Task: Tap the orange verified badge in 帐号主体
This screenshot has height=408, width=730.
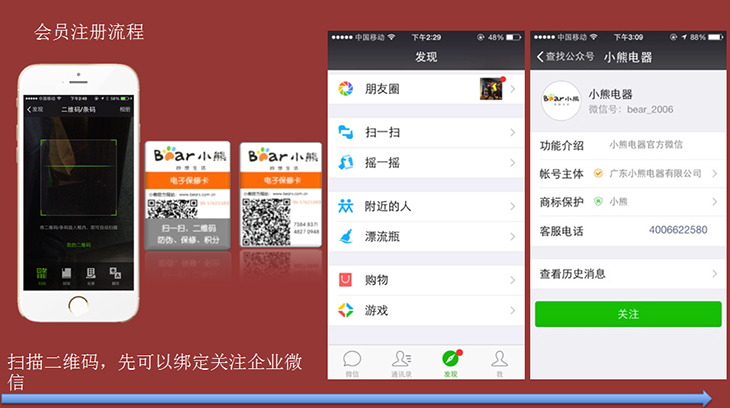Action: pyautogui.click(x=598, y=173)
